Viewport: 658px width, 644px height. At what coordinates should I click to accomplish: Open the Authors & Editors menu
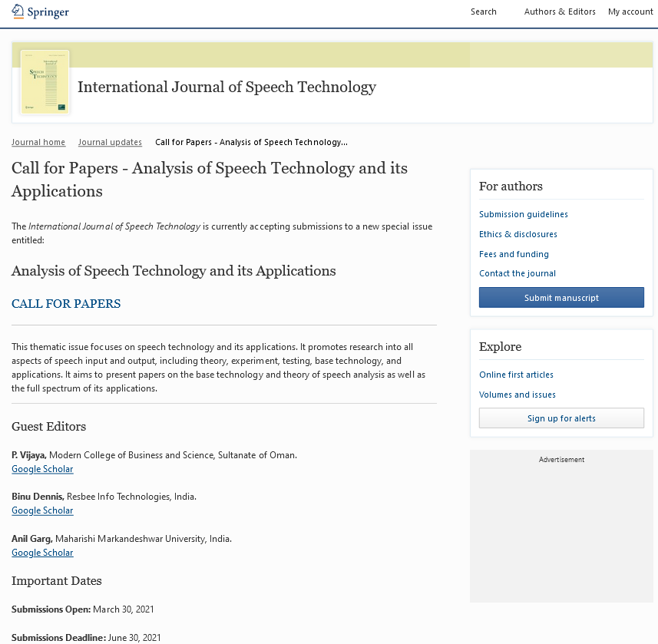[560, 12]
